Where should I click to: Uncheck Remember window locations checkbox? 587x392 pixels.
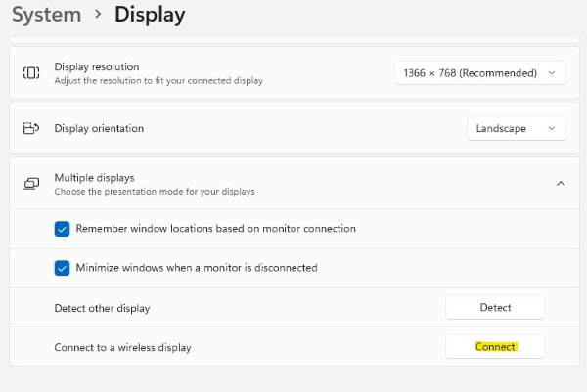tap(63, 229)
